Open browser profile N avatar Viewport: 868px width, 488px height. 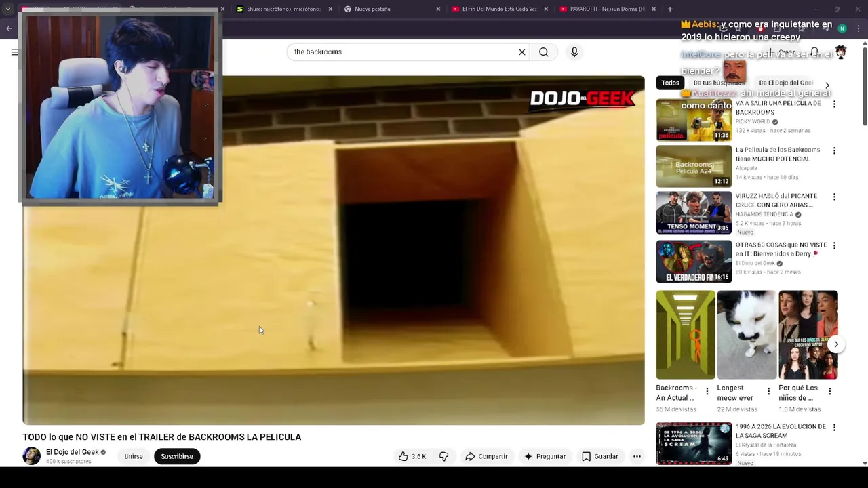point(842,28)
